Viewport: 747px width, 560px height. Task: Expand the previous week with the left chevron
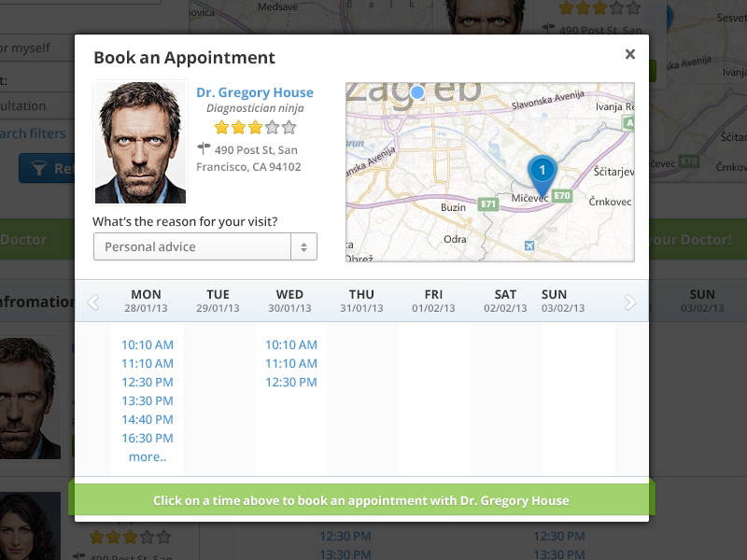click(x=92, y=301)
